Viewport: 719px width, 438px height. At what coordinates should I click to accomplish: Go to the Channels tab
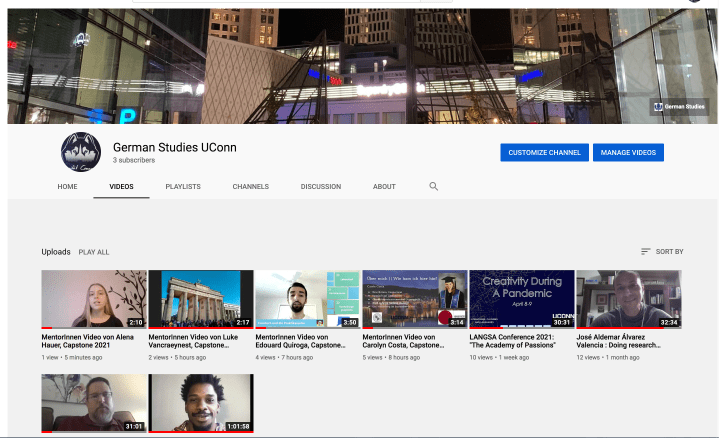pos(250,187)
